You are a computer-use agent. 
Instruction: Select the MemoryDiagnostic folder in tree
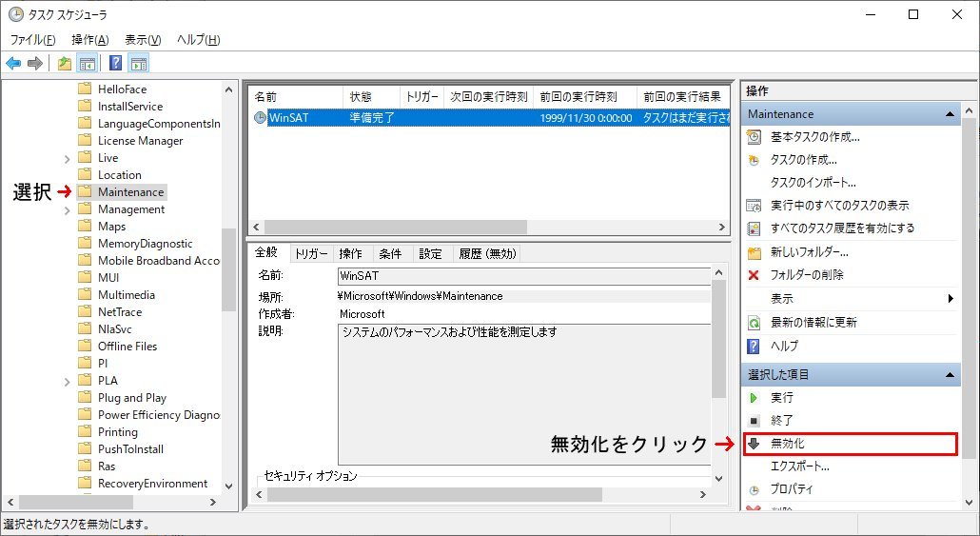tap(145, 244)
